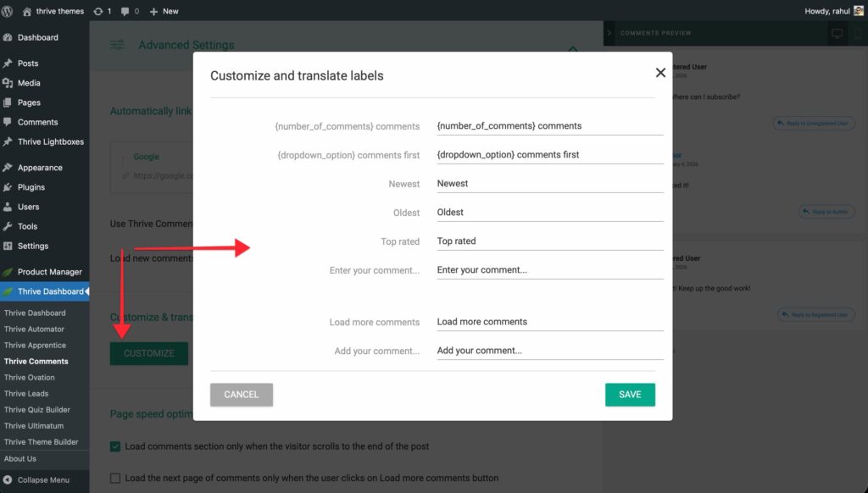Close the Customize and translate labels dialog
Image resolution: width=868 pixels, height=493 pixels.
click(660, 73)
